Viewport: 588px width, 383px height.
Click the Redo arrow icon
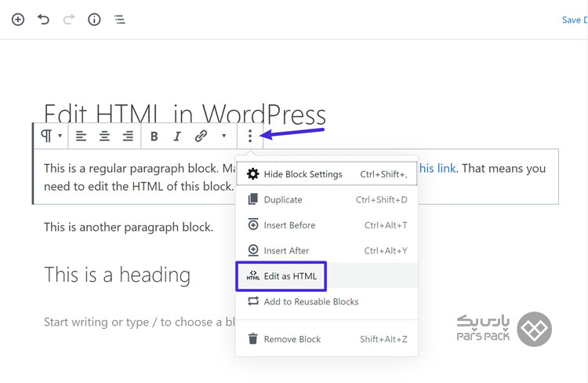(x=69, y=19)
